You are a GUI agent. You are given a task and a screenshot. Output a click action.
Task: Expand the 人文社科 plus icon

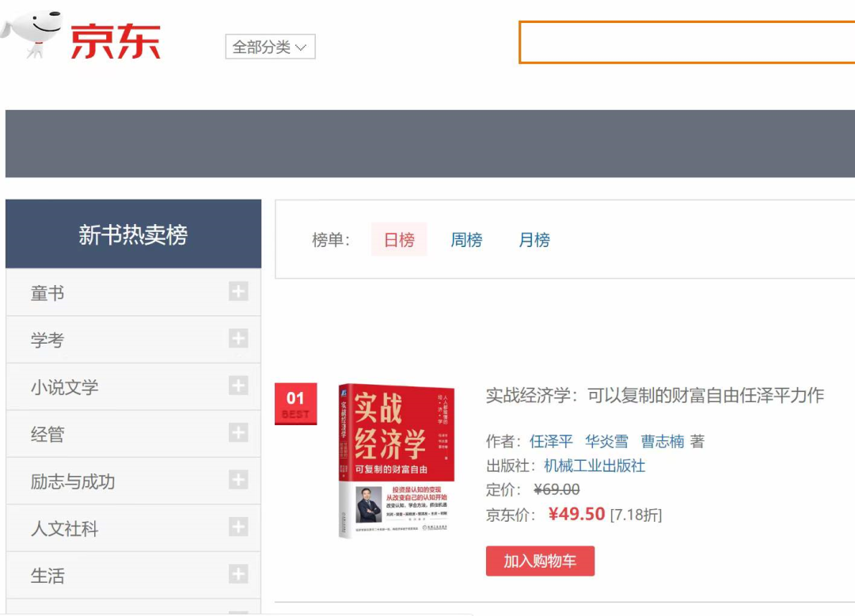click(x=238, y=527)
